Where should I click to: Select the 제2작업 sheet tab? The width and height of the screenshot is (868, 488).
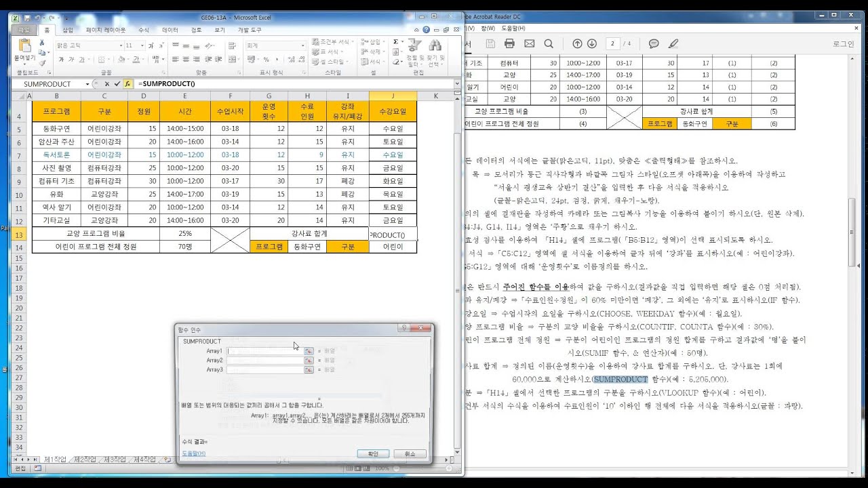pyautogui.click(x=85, y=459)
